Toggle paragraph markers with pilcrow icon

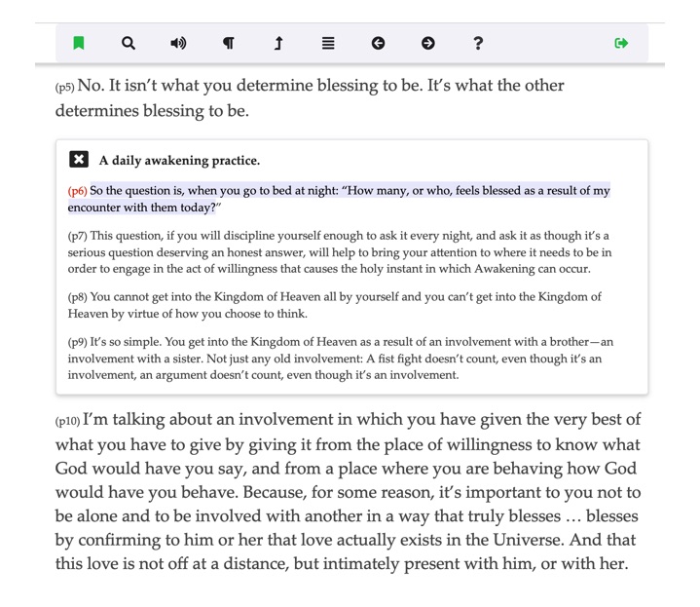[228, 43]
